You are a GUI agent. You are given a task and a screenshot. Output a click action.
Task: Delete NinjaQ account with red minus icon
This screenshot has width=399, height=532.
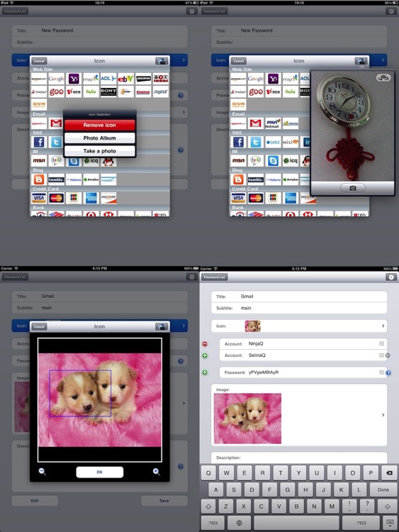[x=205, y=344]
